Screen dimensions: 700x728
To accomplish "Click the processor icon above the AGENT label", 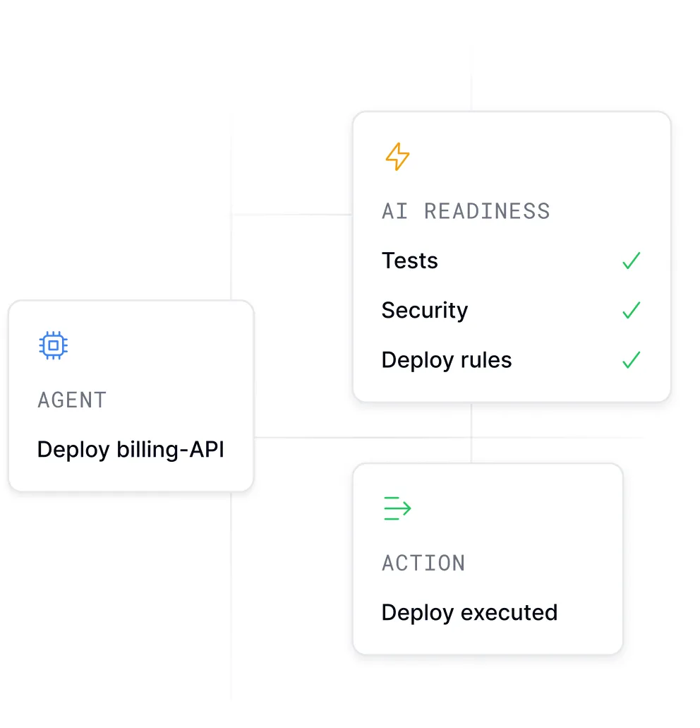I will (53, 345).
